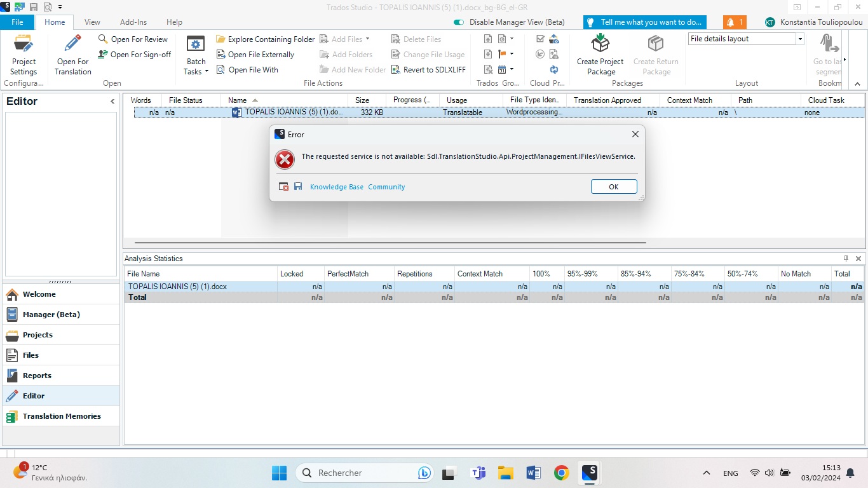The height and width of the screenshot is (488, 868).
Task: Open Konstantia Touliopoulou account menu
Action: 814,22
